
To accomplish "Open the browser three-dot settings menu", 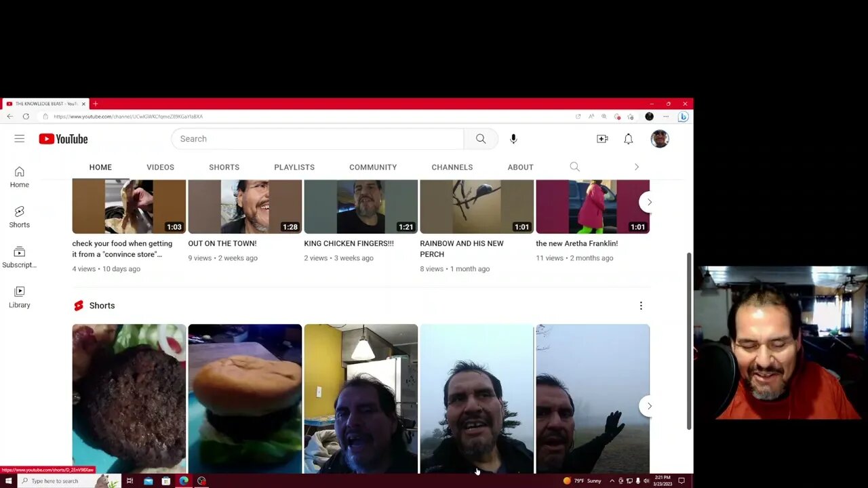I will coord(666,117).
